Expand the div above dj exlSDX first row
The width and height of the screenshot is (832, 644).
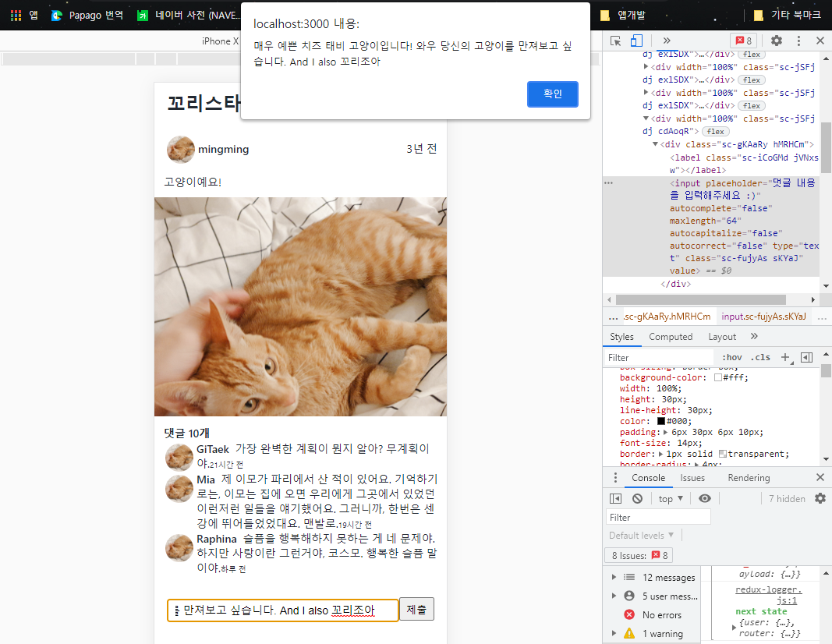pyautogui.click(x=646, y=67)
